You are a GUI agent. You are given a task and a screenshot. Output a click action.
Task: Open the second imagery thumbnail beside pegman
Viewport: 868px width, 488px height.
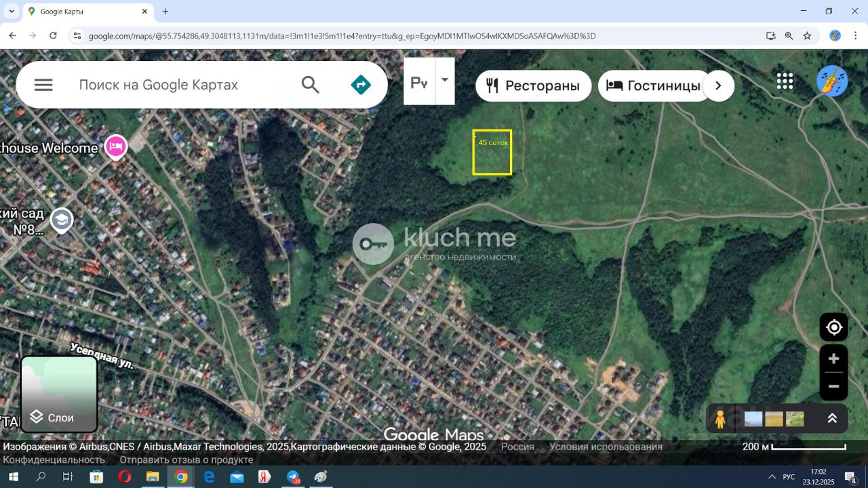[774, 419]
